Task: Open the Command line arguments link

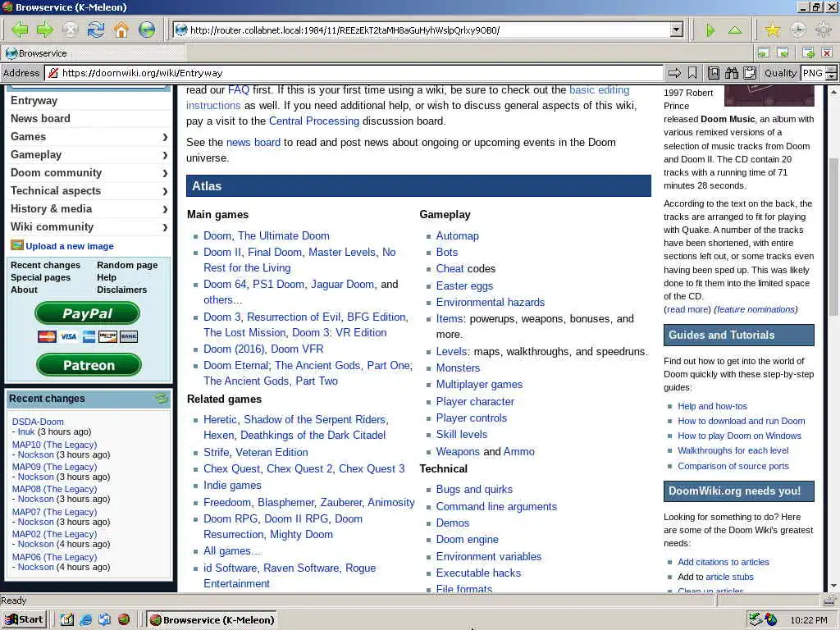Action: [x=496, y=507]
